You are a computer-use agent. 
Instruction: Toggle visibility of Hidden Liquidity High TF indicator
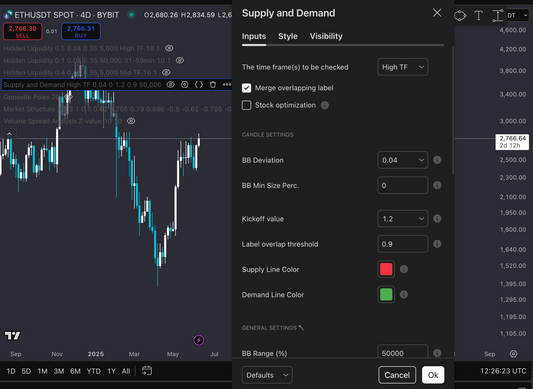click(x=169, y=48)
